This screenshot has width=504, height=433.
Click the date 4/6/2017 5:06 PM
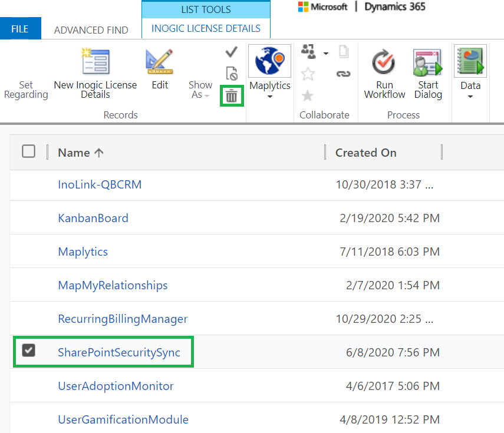click(393, 386)
